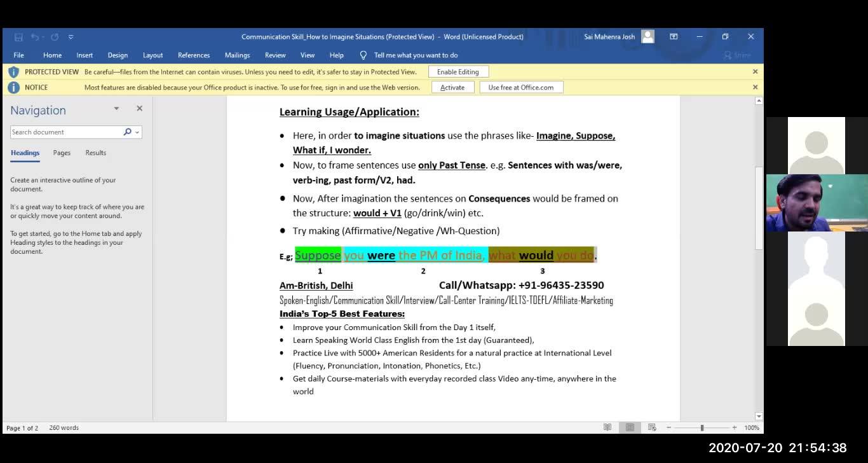Close the Protected View message bar
This screenshot has width=868, height=463.
click(x=755, y=72)
